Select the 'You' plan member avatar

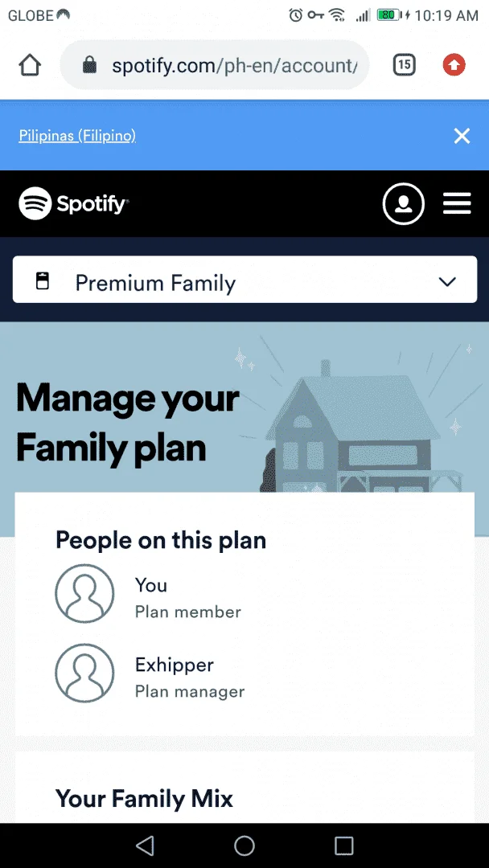tap(84, 593)
